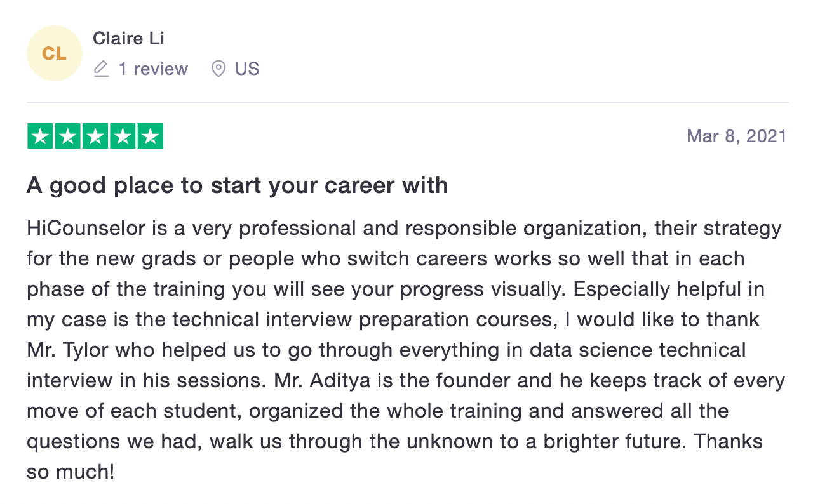Screen dimensions: 813x504
Task: Click the first green rating star
Action: coord(41,136)
